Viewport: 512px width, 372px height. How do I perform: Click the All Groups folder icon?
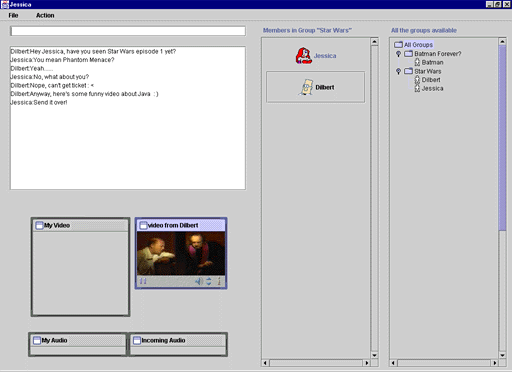tap(398, 45)
